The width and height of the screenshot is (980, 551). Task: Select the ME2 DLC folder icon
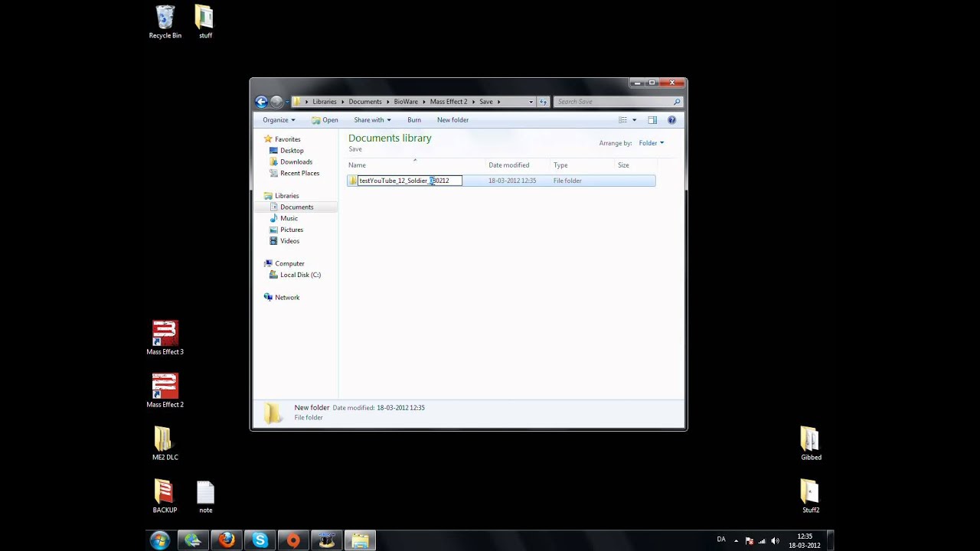165,443
